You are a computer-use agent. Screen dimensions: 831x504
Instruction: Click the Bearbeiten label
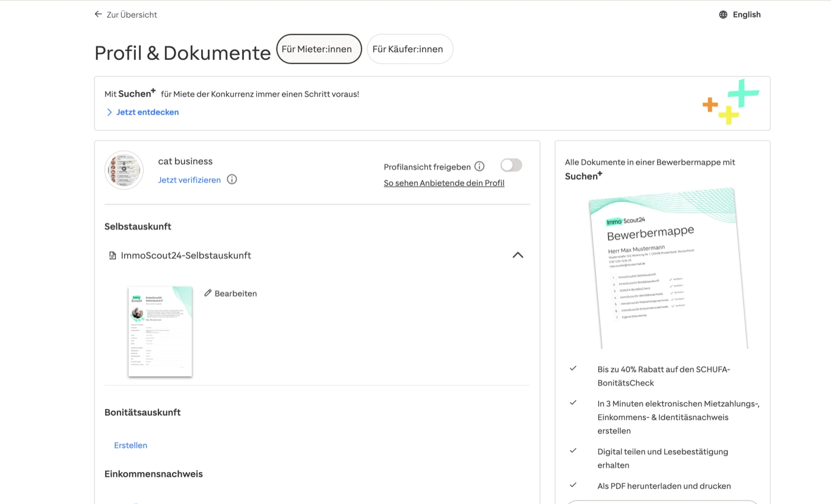coord(236,293)
